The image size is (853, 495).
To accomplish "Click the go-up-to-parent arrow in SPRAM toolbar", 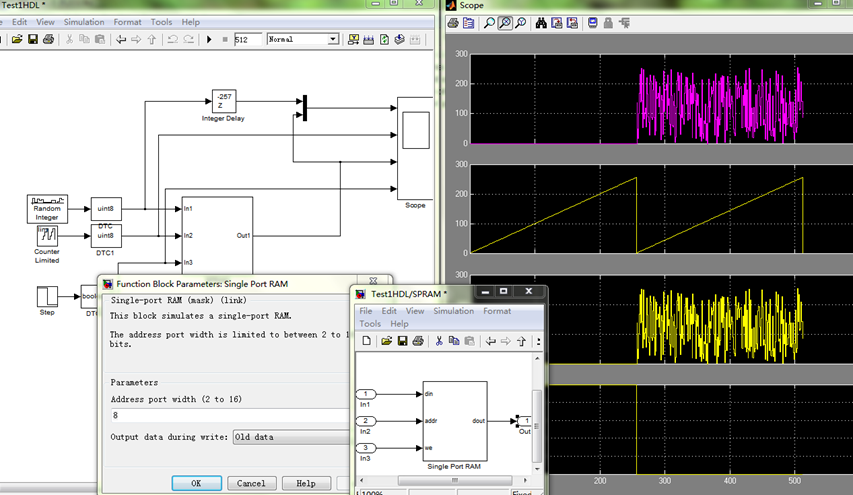I will (521, 341).
